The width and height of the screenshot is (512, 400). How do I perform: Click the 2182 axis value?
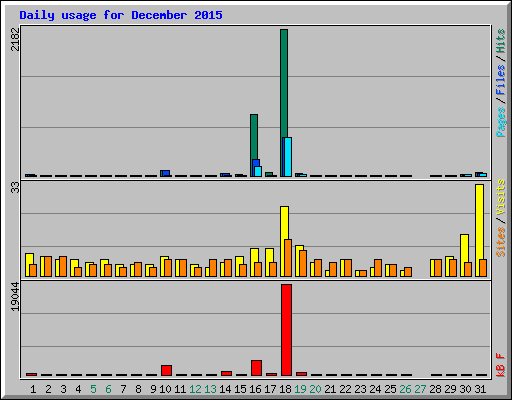pos(15,39)
